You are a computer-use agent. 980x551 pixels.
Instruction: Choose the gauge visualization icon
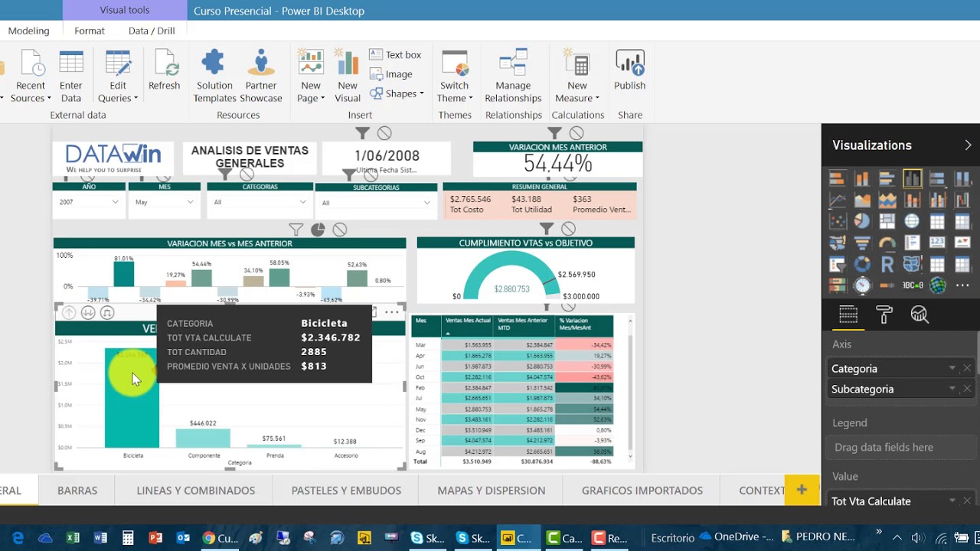click(x=887, y=243)
